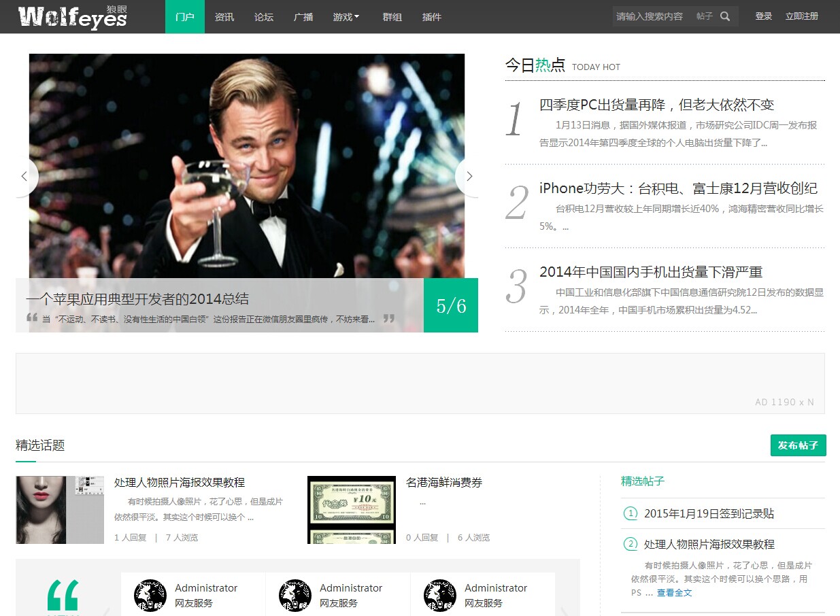Open 查看全文 link in 精选帖子
Image resolution: width=840 pixels, height=616 pixels.
point(674,593)
